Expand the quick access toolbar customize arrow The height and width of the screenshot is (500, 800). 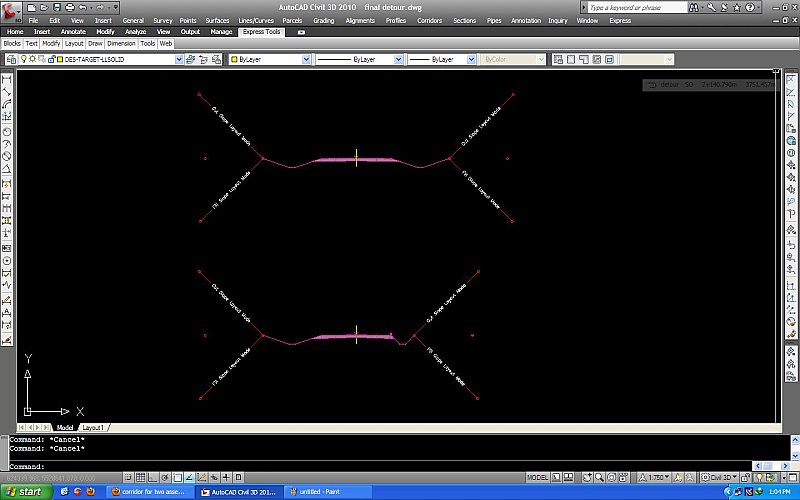[116, 7]
